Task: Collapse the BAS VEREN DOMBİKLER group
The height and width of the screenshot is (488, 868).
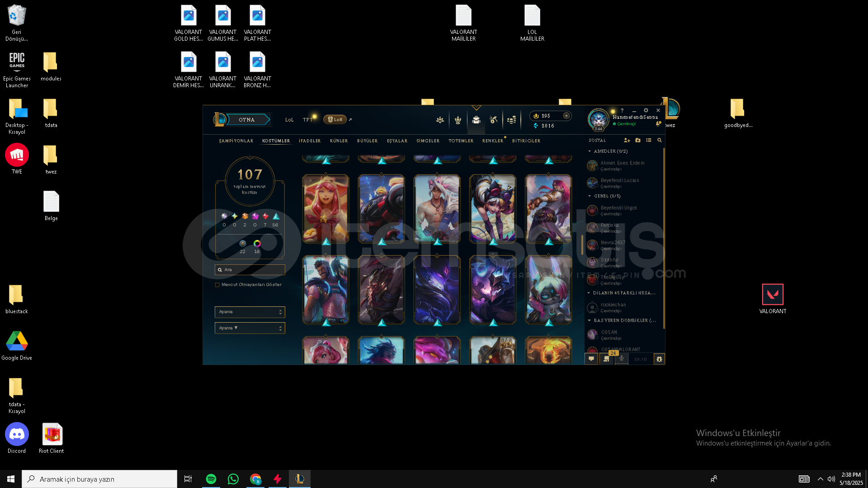Action: [x=590, y=320]
